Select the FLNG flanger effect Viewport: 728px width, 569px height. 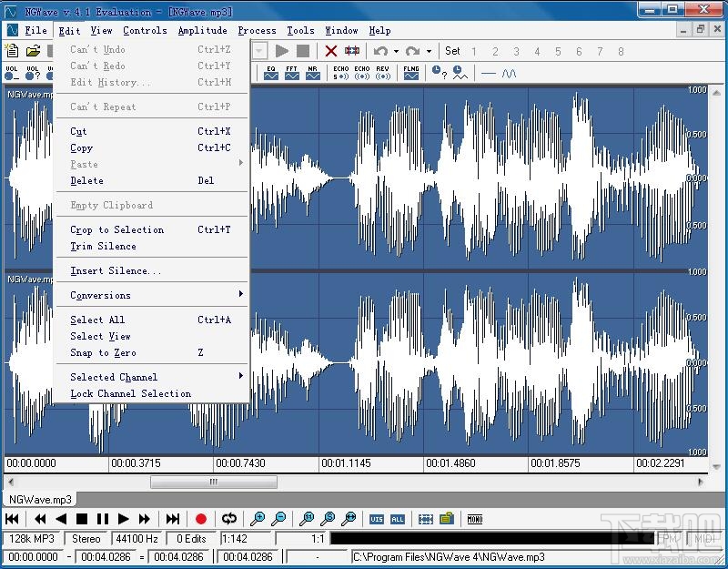[411, 73]
